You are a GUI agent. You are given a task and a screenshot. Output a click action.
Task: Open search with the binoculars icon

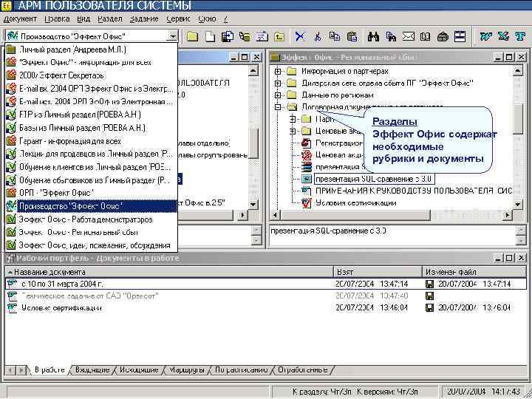[373, 36]
